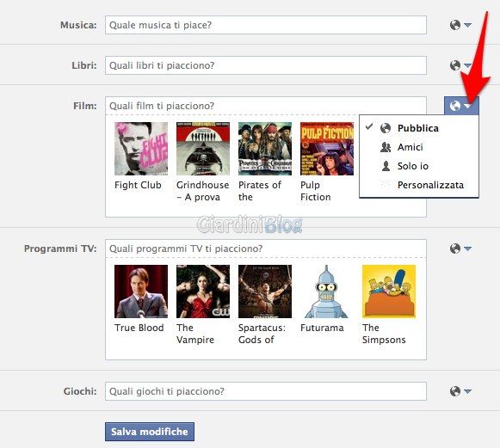Click the Musica input field
The width and height of the screenshot is (500, 448).
point(266,25)
